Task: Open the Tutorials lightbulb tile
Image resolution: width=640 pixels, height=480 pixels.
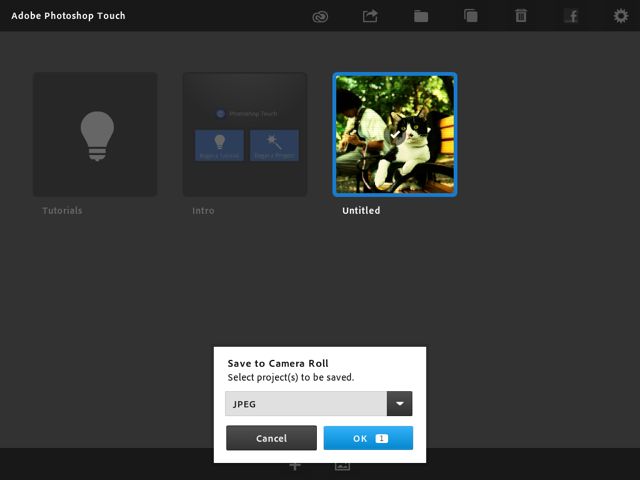Action: point(95,135)
